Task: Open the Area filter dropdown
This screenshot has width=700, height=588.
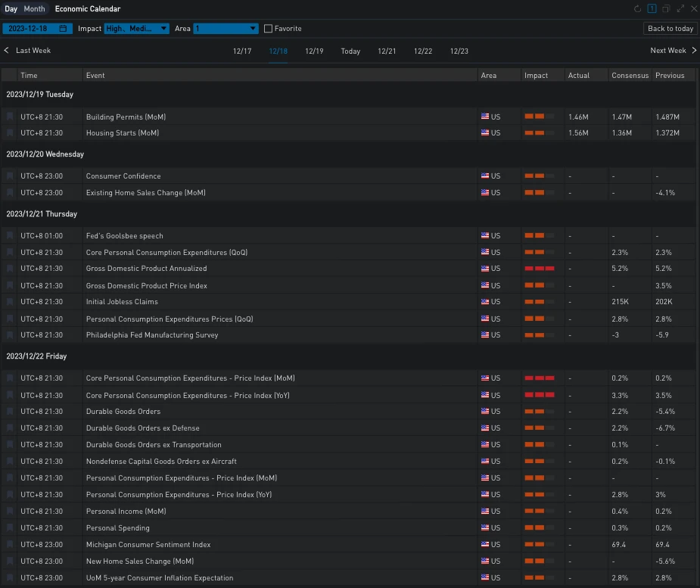Action: 226,29
